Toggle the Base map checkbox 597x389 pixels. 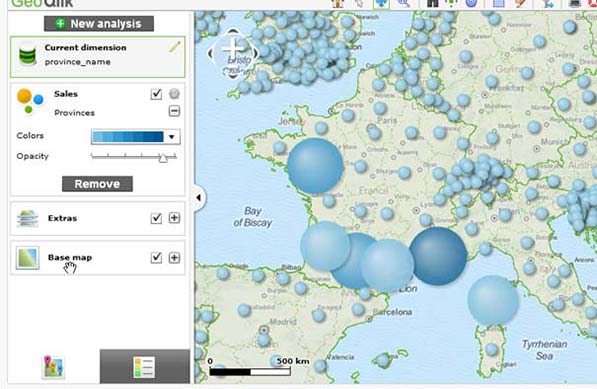click(x=156, y=258)
